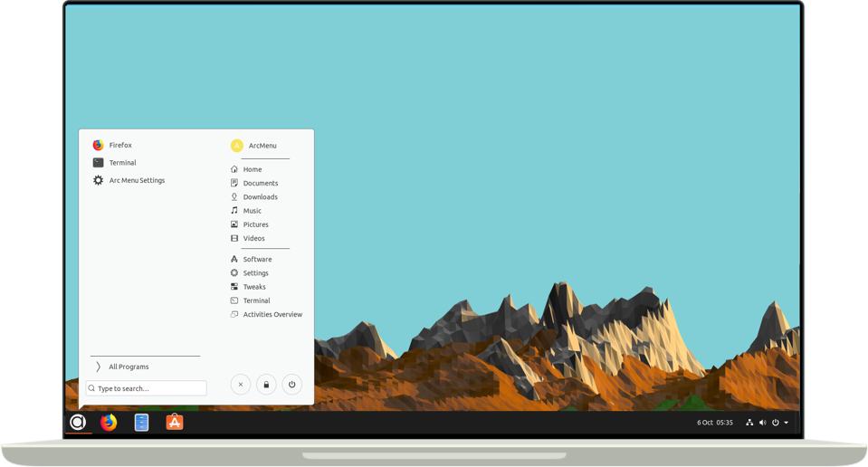Open the Music folder label
Screen dimensions: 868x467
click(252, 211)
